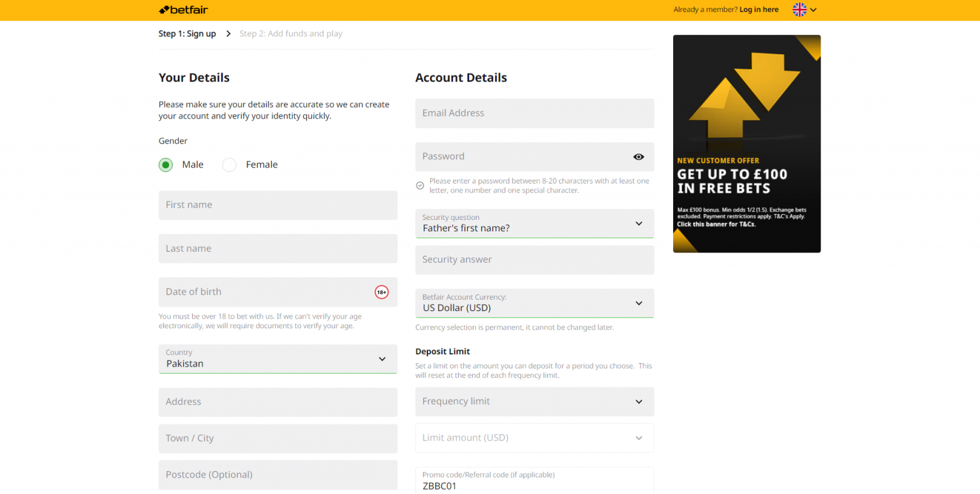Screen dimensions: 980x494
Task: Click 'Currency selection is permanent' note
Action: point(514,328)
